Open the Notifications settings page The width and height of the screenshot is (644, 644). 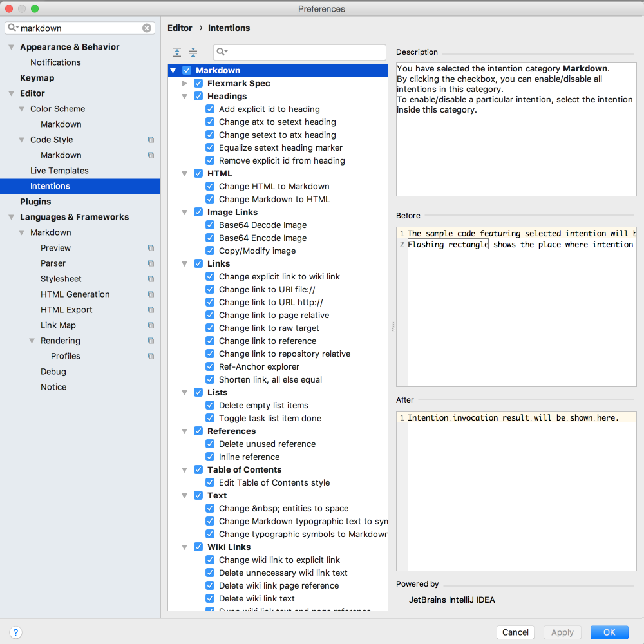click(x=55, y=62)
